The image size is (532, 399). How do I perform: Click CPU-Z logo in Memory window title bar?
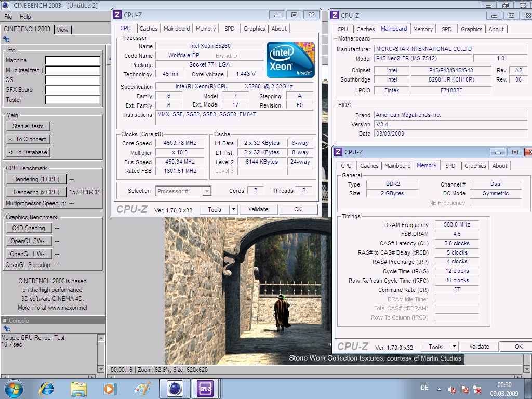pyautogui.click(x=338, y=152)
